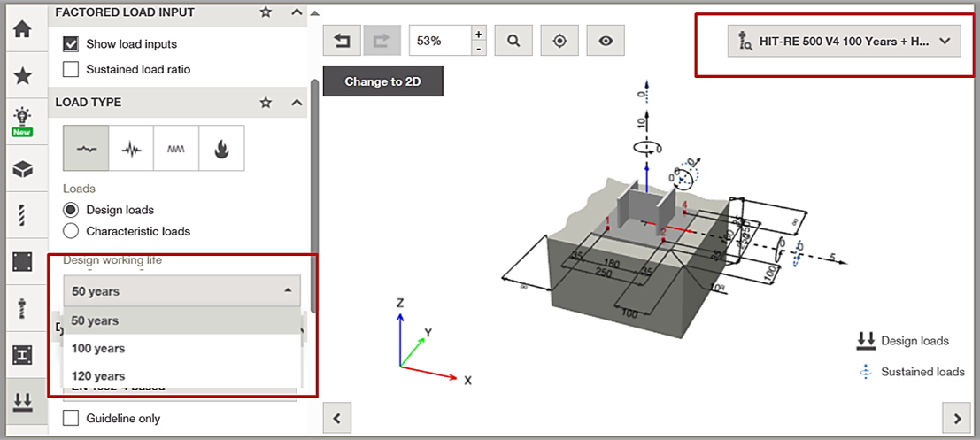This screenshot has height=440, width=980.
Task: Click the small scroll-up arrow above panel
Action: (x=315, y=12)
